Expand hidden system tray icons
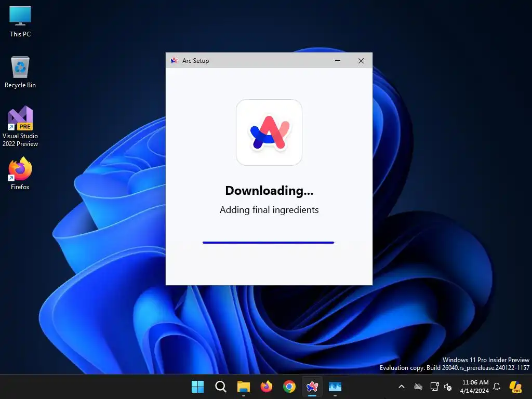532x399 pixels. (x=402, y=387)
